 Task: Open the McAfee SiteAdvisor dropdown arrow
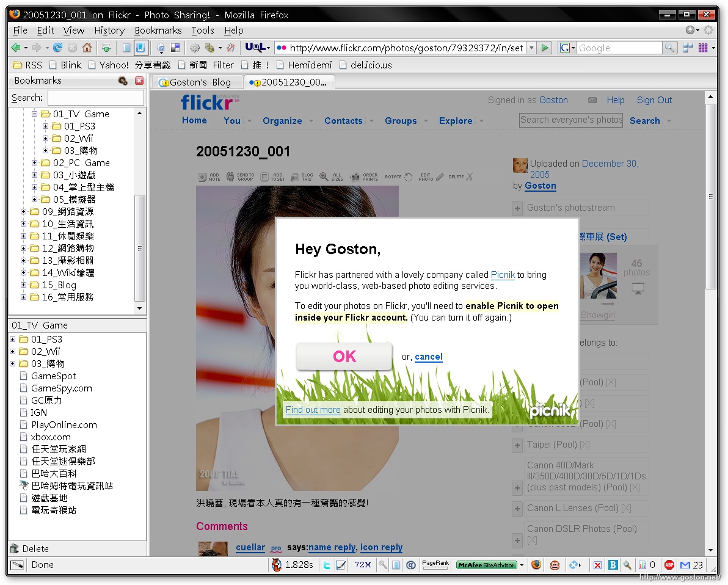tap(522, 565)
